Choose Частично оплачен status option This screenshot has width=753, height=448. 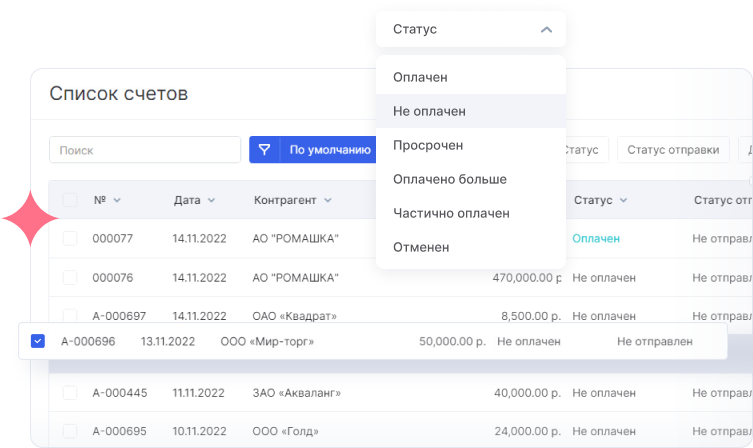coord(451,213)
